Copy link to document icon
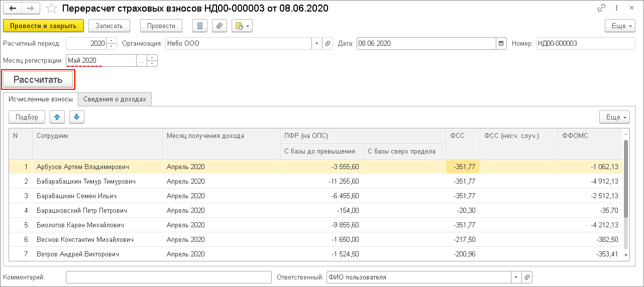644x287 pixels. tap(601, 9)
